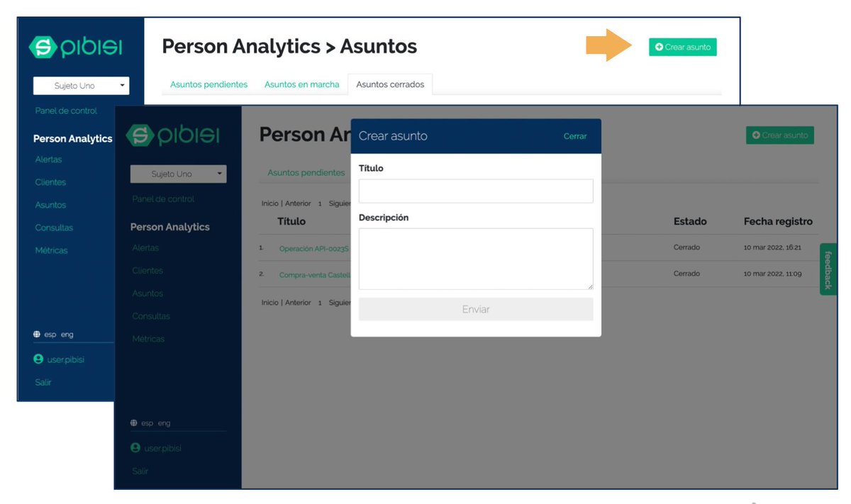
Task: Focus the Título input field
Action: click(476, 191)
